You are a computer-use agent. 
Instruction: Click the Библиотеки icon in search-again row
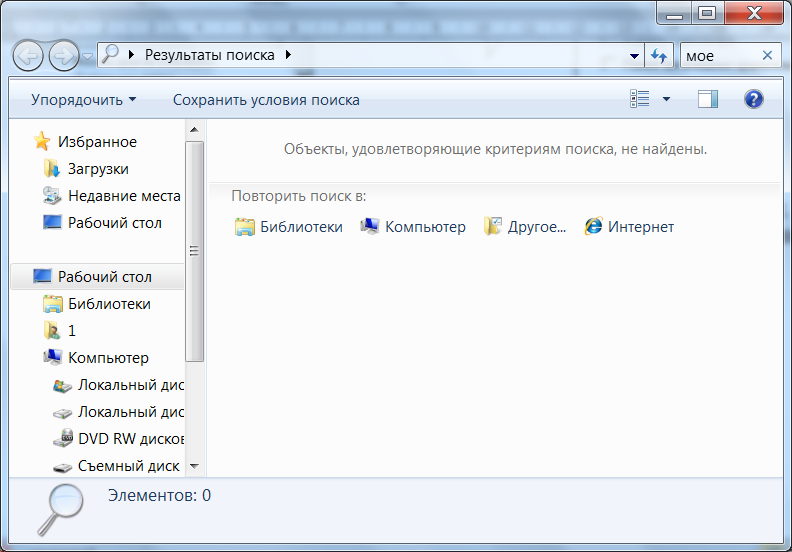(244, 227)
